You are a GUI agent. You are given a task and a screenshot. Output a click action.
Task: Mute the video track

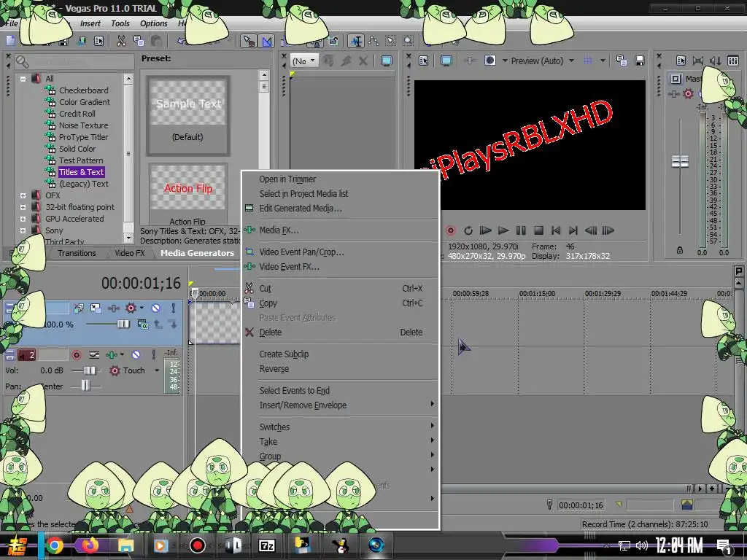tap(155, 308)
